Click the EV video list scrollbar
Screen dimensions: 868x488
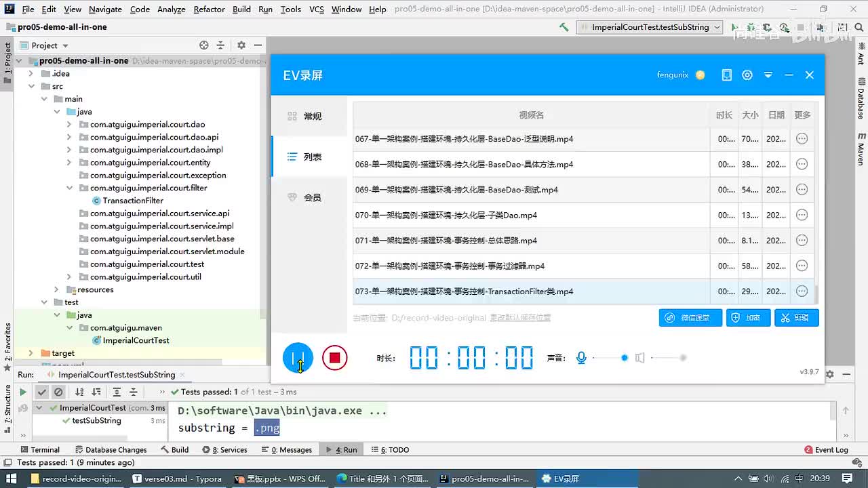point(816,294)
